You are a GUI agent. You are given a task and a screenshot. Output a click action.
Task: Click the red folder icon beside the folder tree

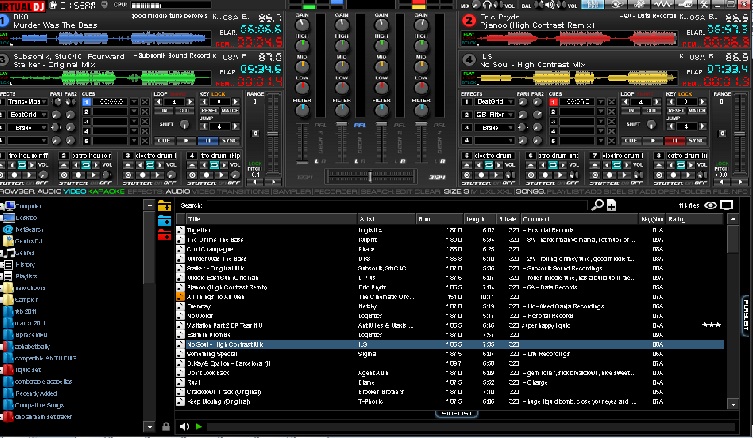165,234
